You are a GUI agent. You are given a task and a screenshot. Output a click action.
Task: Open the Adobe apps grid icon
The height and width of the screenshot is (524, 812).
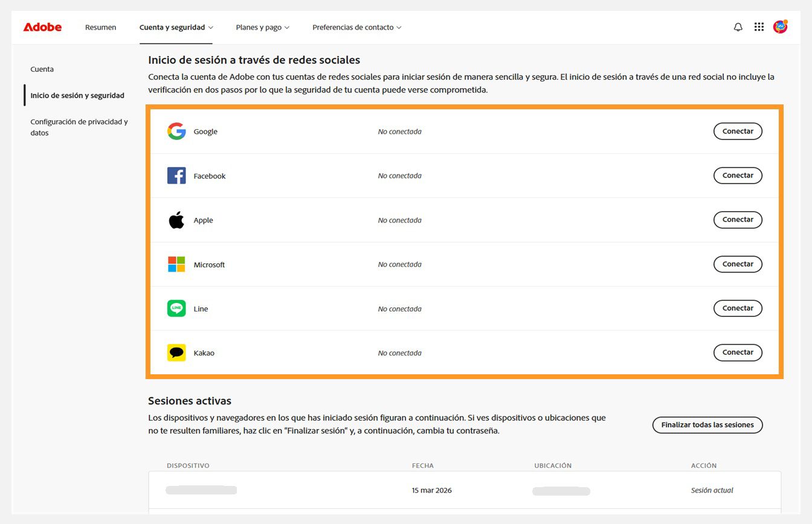pyautogui.click(x=759, y=27)
